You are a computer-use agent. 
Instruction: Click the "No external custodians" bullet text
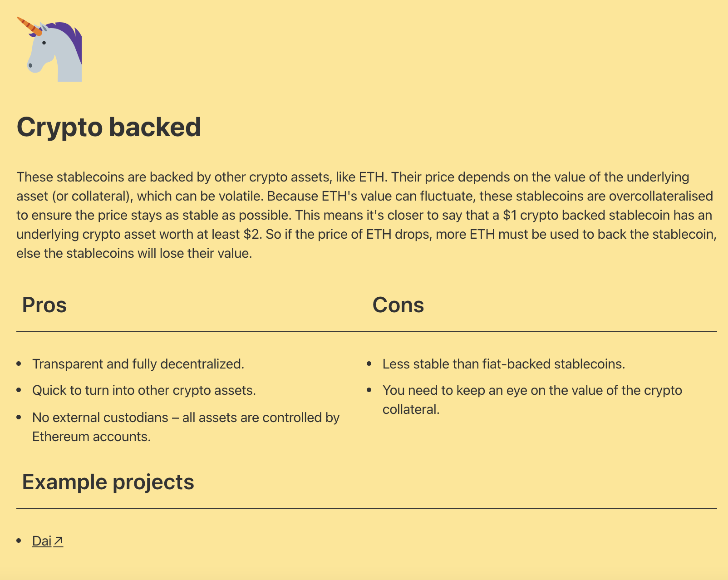tap(186, 418)
